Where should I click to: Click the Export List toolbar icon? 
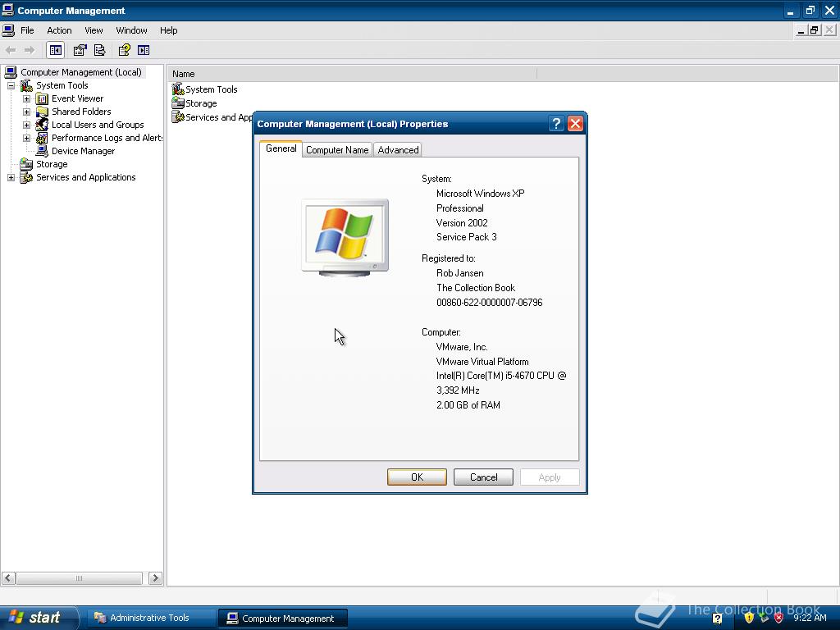coord(99,50)
